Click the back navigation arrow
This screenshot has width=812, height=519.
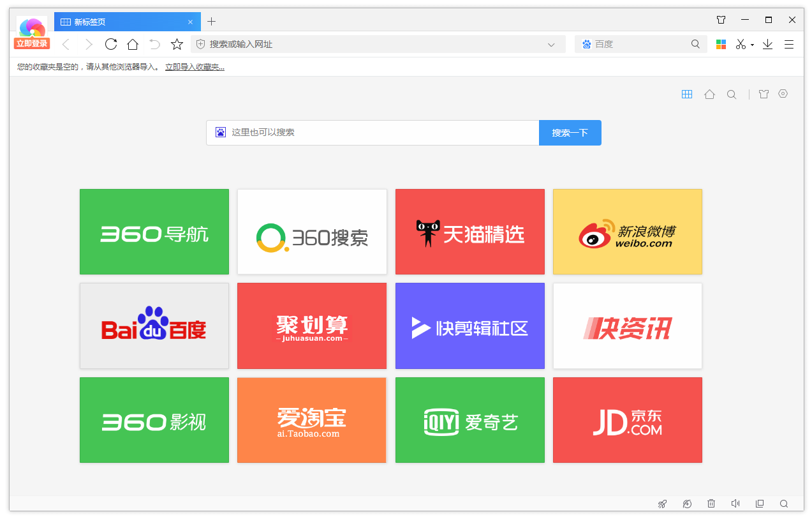pos(66,44)
